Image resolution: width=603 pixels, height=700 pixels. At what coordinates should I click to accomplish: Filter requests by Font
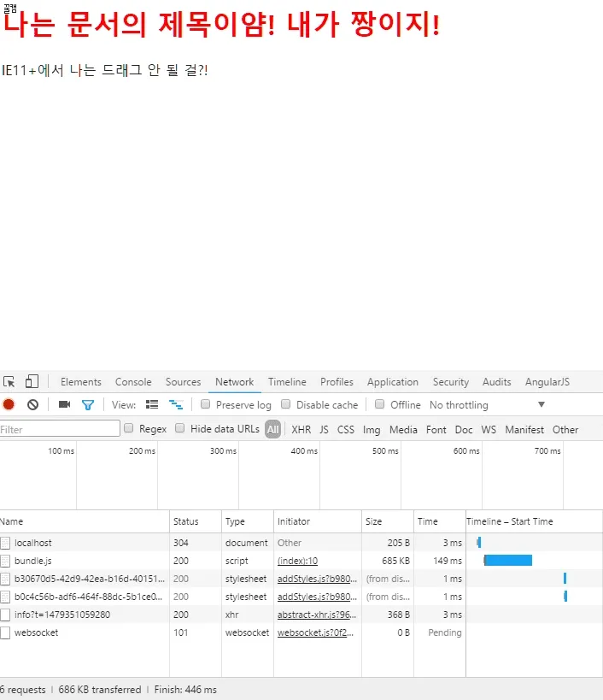436,430
